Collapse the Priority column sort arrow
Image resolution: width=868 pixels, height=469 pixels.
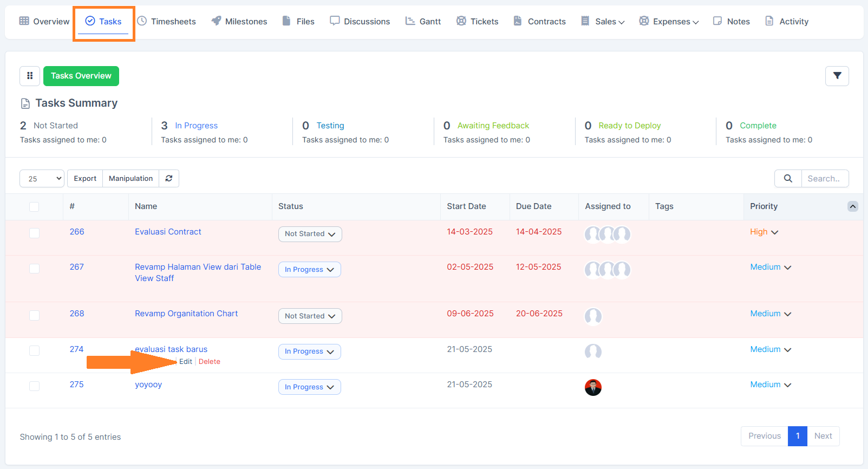pyautogui.click(x=852, y=206)
